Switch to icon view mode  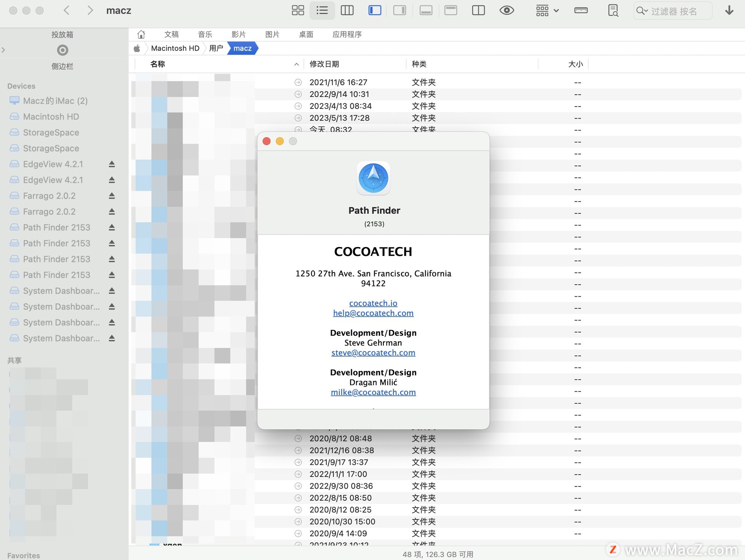[x=298, y=10]
